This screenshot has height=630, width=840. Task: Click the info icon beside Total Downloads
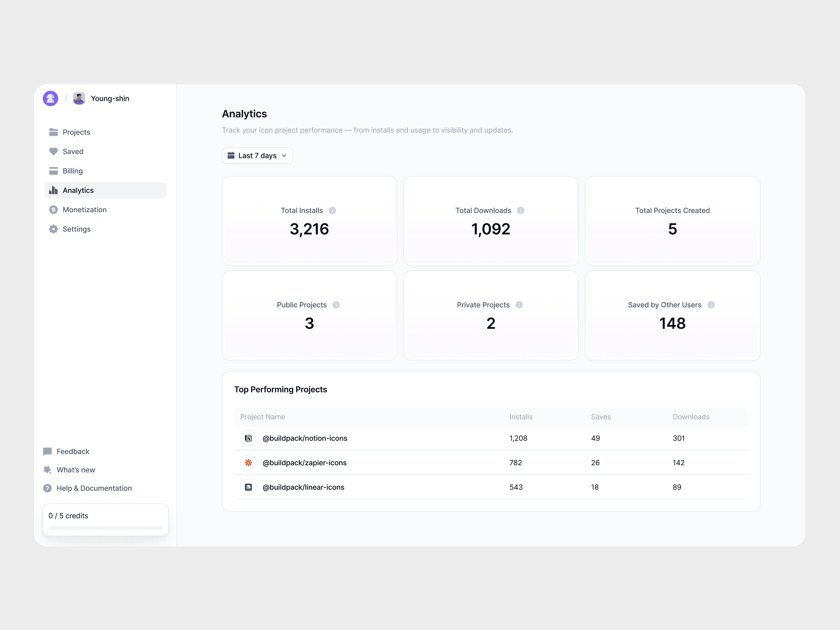(521, 210)
